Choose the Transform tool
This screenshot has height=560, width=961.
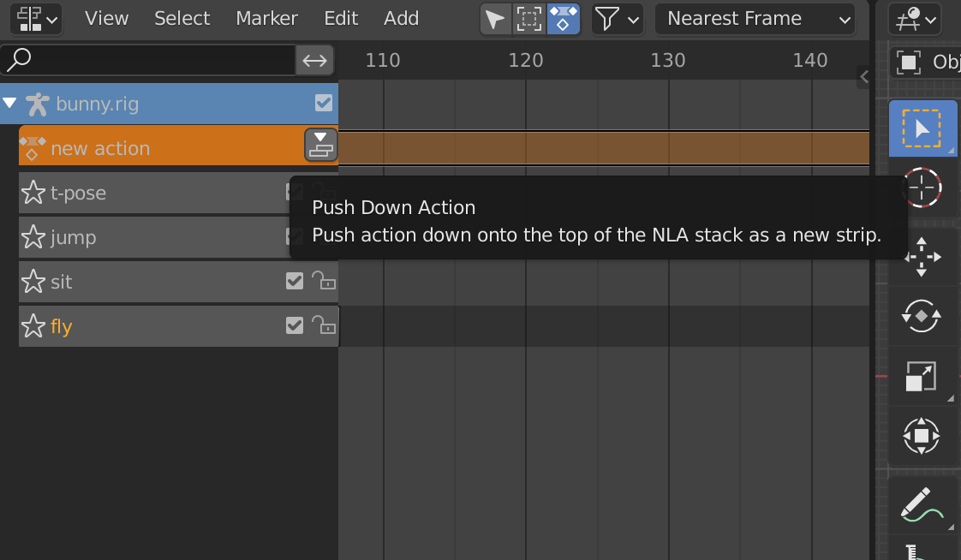(923, 437)
